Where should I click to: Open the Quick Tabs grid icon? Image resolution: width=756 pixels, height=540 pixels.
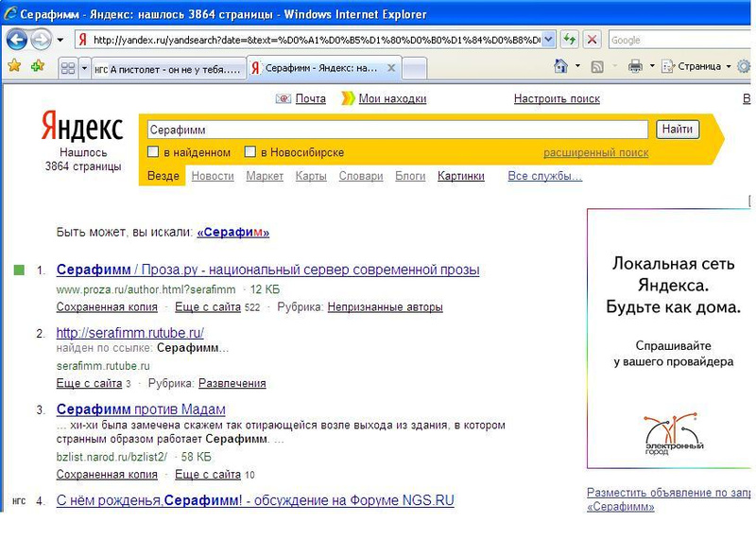[x=67, y=68]
